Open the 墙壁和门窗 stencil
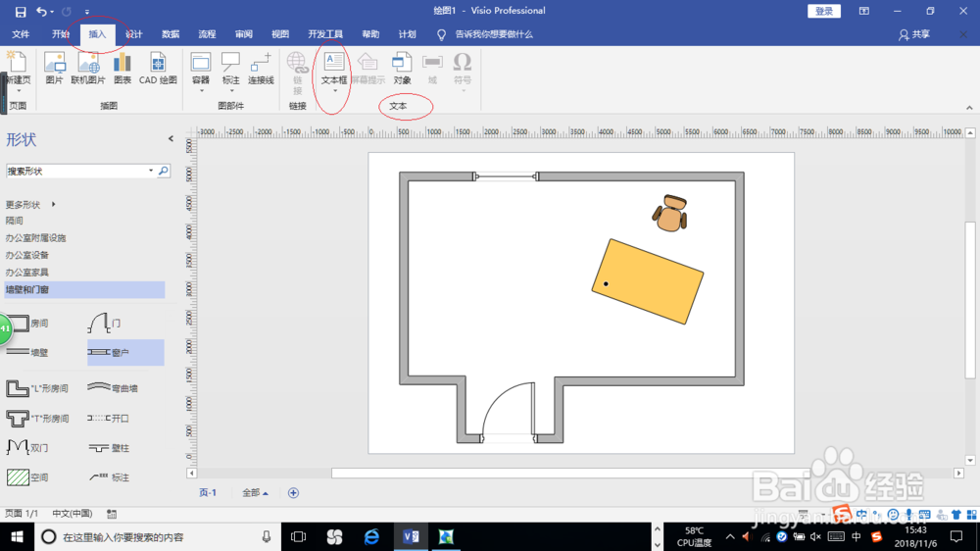 pyautogui.click(x=85, y=289)
